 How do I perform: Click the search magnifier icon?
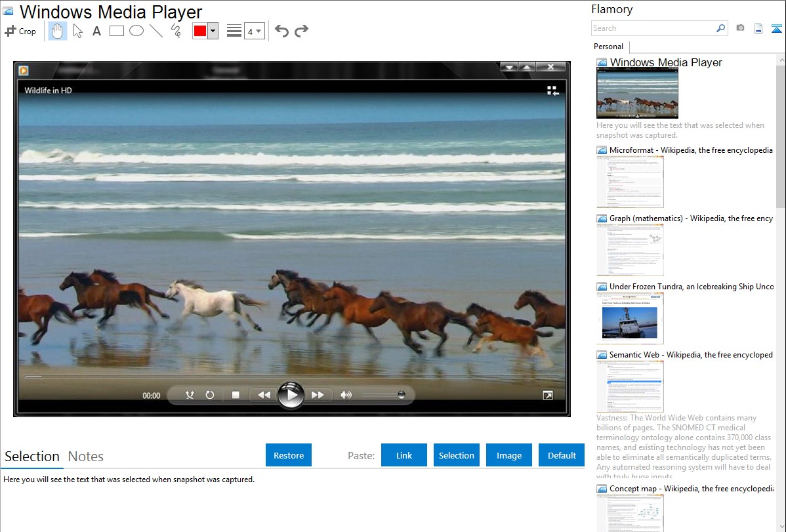721,28
